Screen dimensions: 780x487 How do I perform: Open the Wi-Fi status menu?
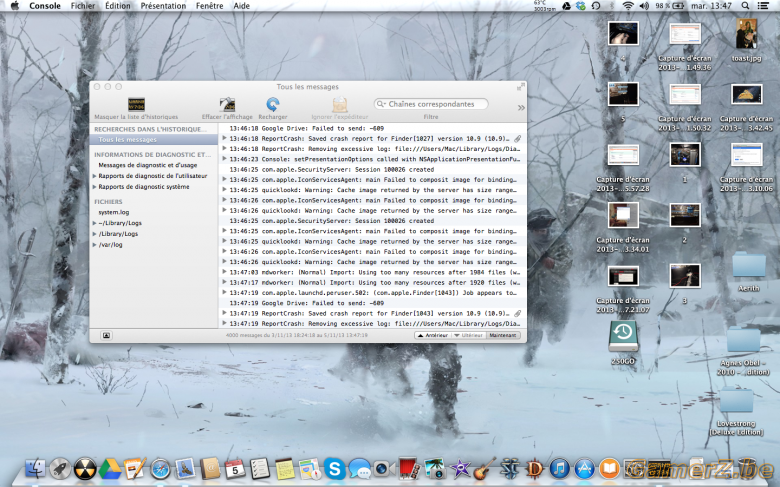(x=628, y=6)
